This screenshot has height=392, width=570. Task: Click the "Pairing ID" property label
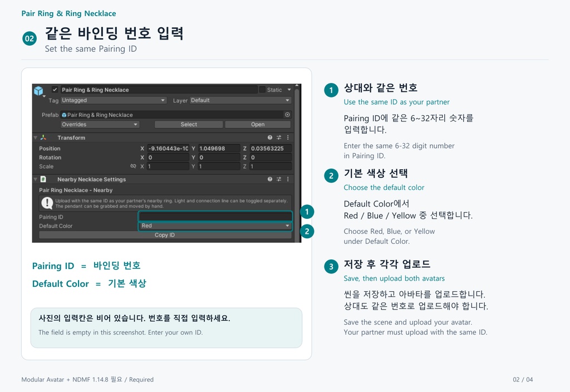51,217
